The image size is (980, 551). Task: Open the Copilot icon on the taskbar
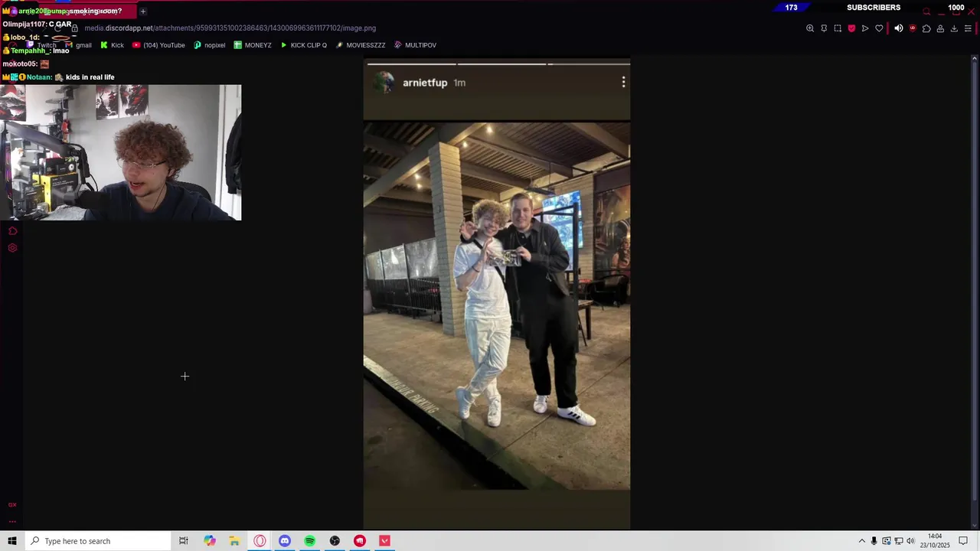point(210,541)
